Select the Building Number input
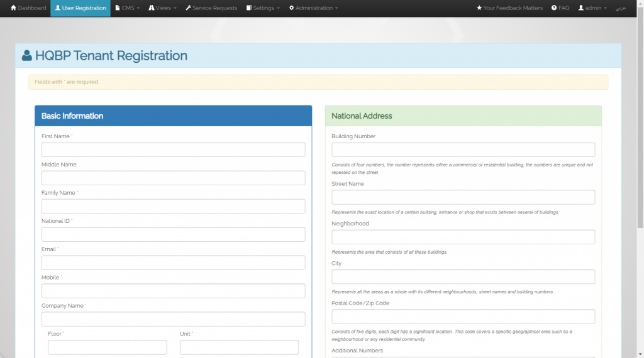644x358 pixels. tap(463, 149)
